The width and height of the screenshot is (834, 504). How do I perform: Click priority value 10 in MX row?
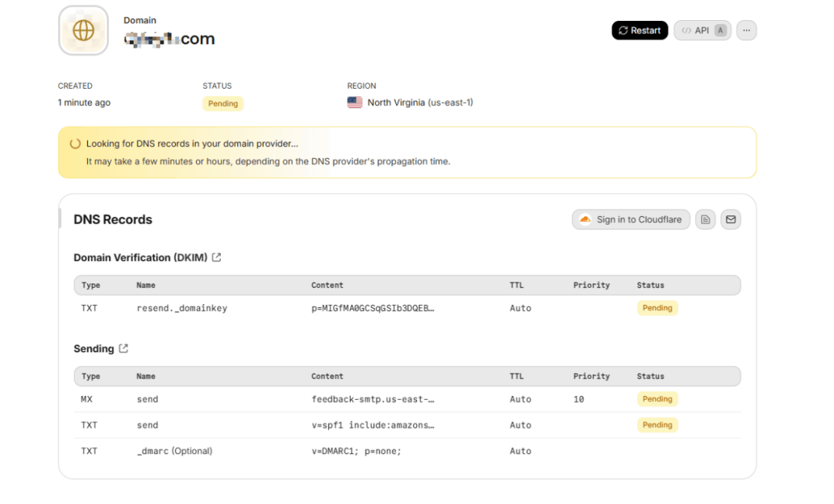pos(578,399)
